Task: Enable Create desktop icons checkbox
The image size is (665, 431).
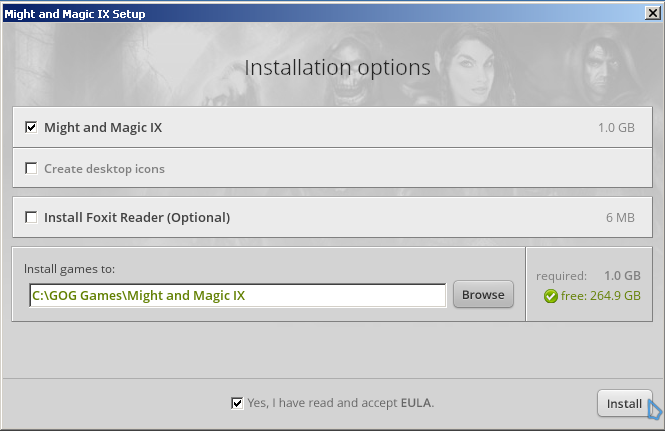Action: [x=31, y=168]
